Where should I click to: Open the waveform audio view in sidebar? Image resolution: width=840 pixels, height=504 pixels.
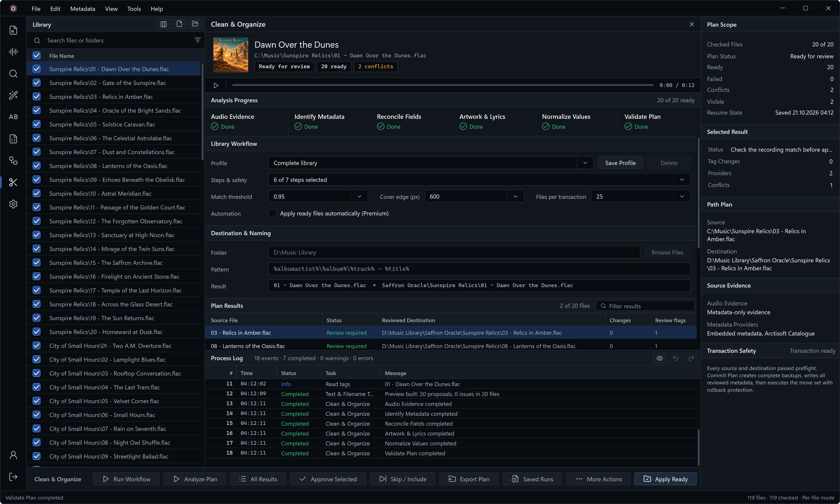point(13,52)
